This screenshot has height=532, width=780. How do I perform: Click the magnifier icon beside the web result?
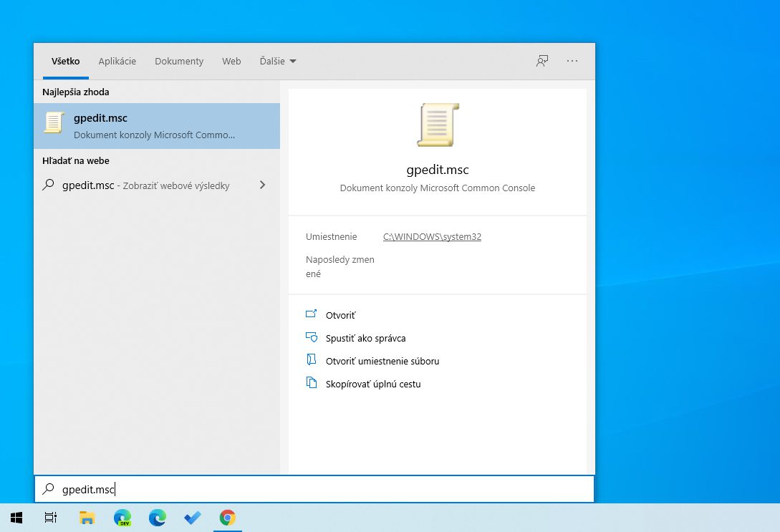48,185
